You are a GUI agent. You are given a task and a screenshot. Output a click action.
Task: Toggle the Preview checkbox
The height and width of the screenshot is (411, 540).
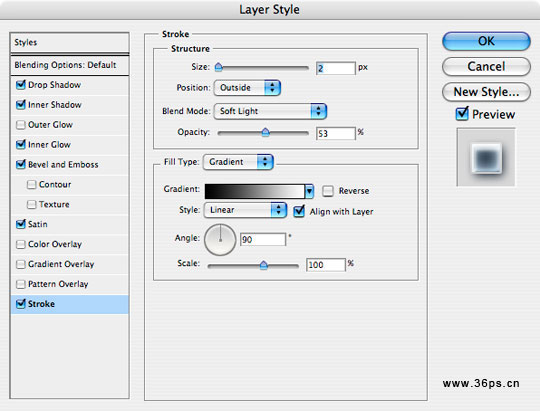coord(462,114)
